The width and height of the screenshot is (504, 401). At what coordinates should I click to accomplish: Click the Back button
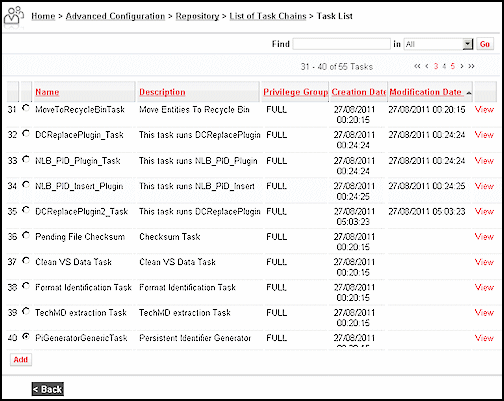point(48,389)
